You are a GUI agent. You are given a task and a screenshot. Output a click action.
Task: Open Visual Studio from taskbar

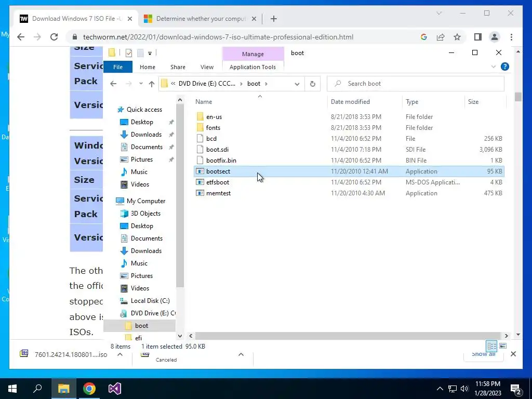tap(115, 389)
